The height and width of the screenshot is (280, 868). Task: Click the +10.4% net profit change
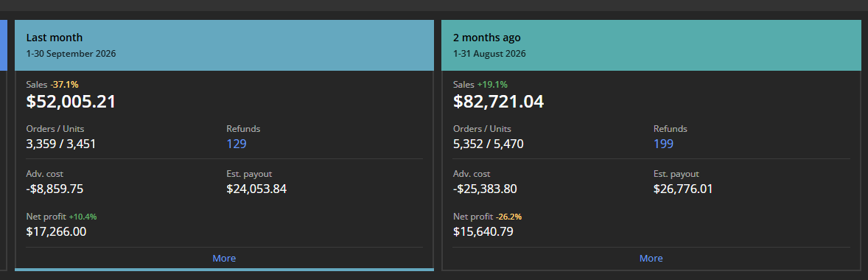tap(83, 217)
